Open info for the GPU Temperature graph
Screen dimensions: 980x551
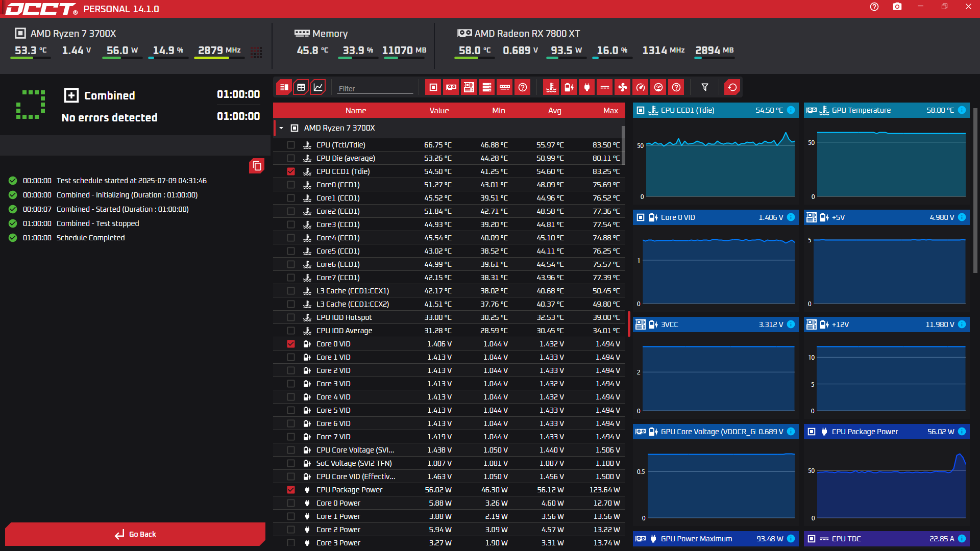962,110
